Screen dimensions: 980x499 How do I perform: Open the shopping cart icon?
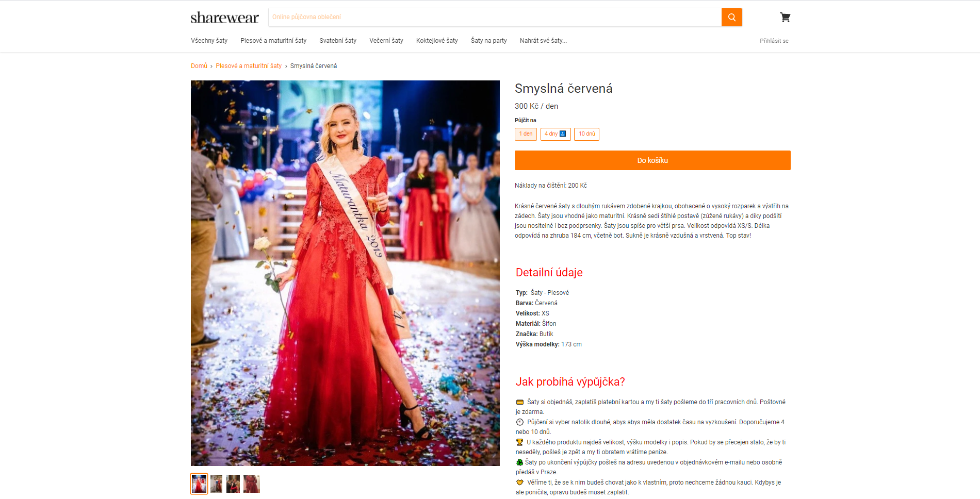(785, 17)
